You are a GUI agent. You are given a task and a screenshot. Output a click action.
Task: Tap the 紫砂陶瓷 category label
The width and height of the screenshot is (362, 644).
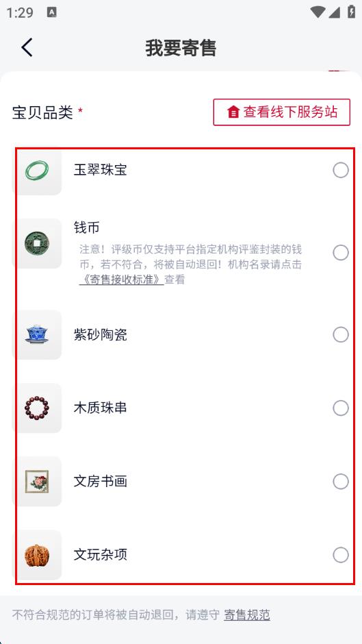(101, 335)
